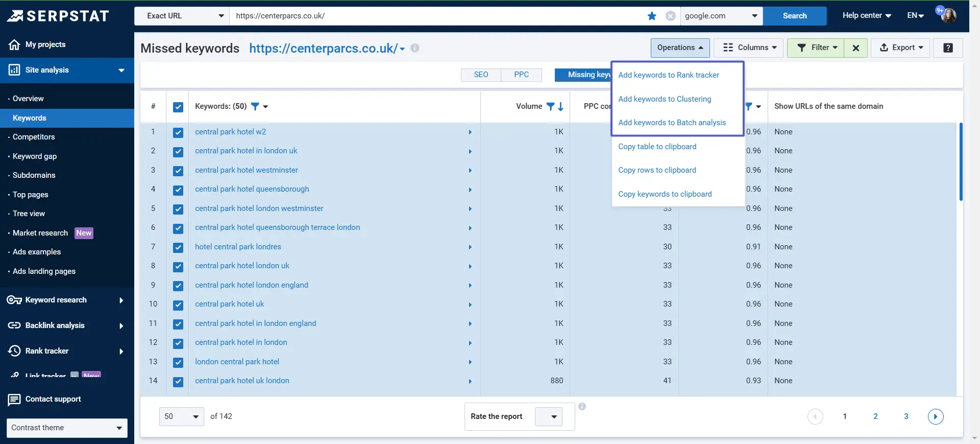Expand arrow for 'central park hotel w2'
Screen dimensions: 980x444
pos(470,132)
